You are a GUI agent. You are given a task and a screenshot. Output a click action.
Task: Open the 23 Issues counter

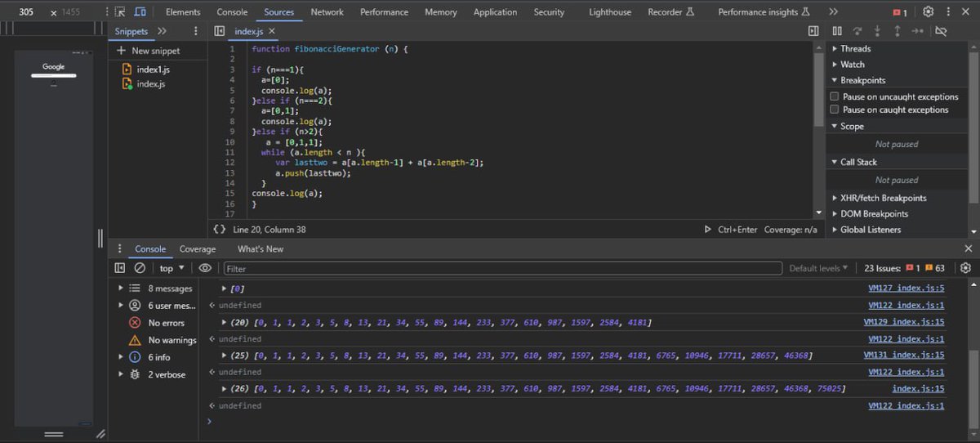pos(904,268)
